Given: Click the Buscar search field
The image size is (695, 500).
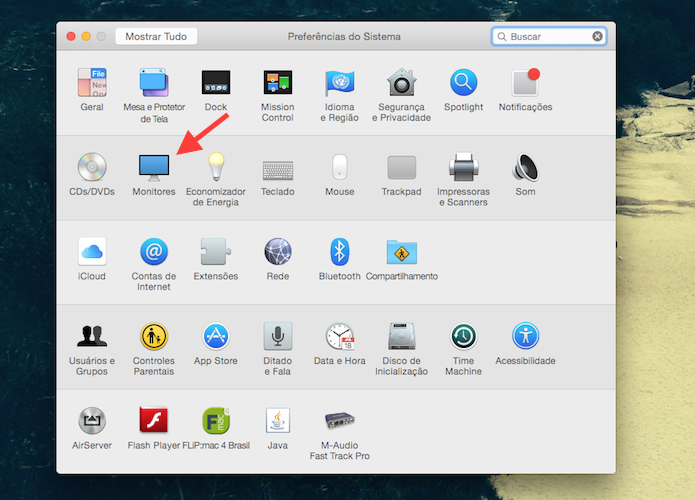Looking at the screenshot, I should pyautogui.click(x=549, y=36).
